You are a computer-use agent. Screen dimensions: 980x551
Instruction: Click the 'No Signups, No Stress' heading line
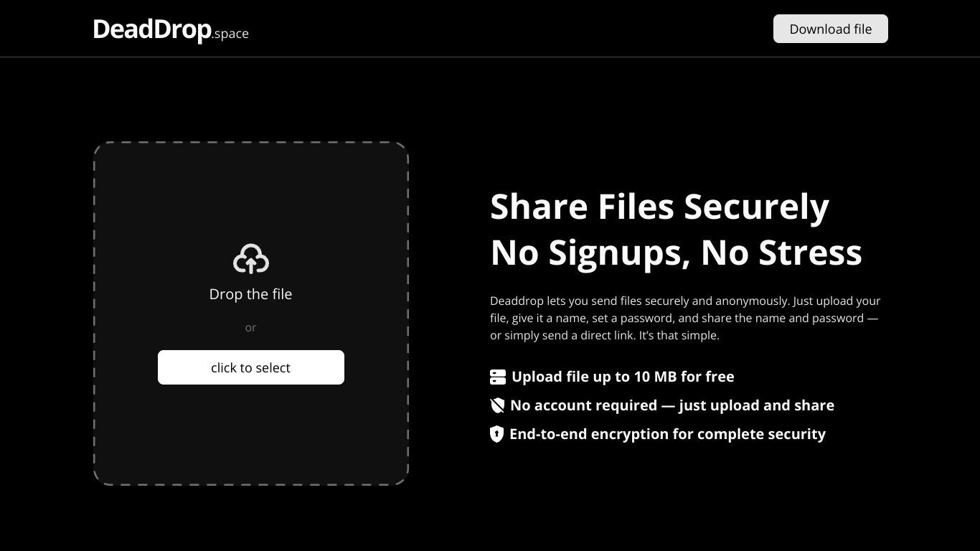point(676,253)
